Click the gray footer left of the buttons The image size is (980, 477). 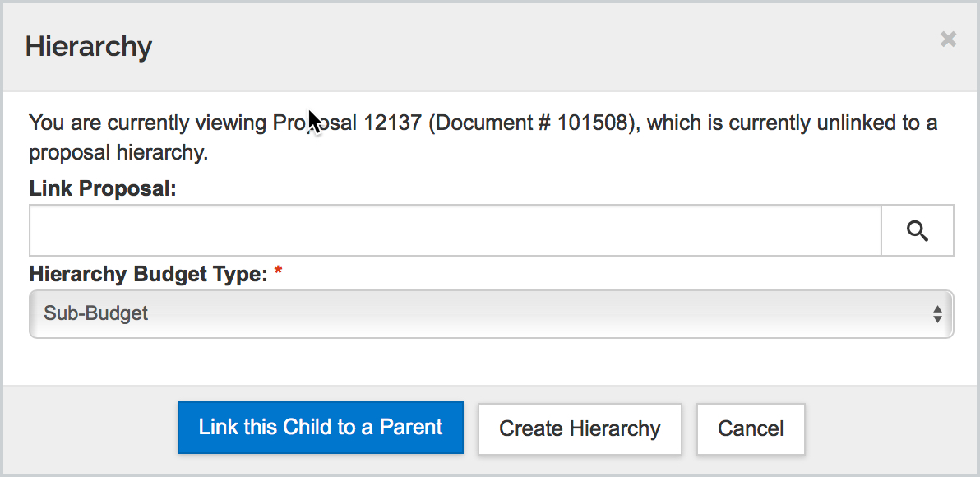point(90,428)
